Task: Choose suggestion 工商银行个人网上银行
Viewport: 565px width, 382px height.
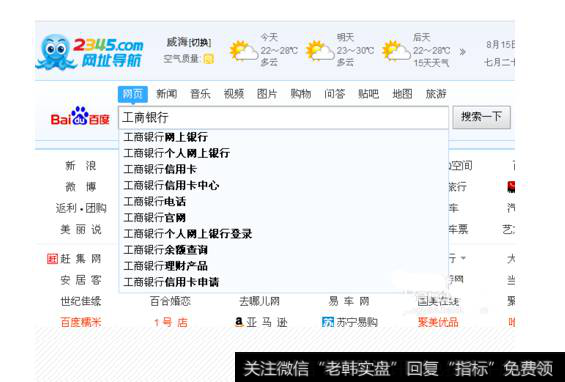Action: pos(284,153)
